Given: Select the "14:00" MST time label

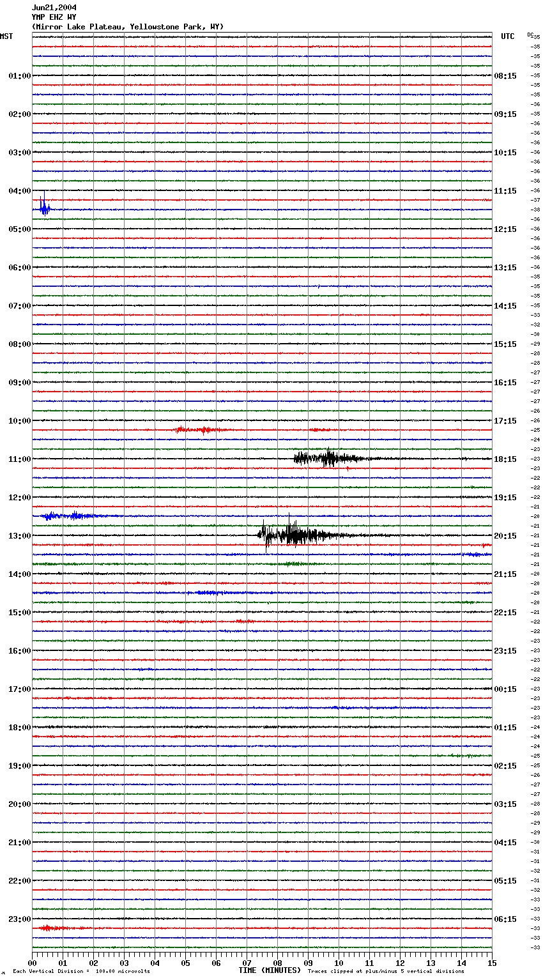Looking at the screenshot, I should click(20, 574).
